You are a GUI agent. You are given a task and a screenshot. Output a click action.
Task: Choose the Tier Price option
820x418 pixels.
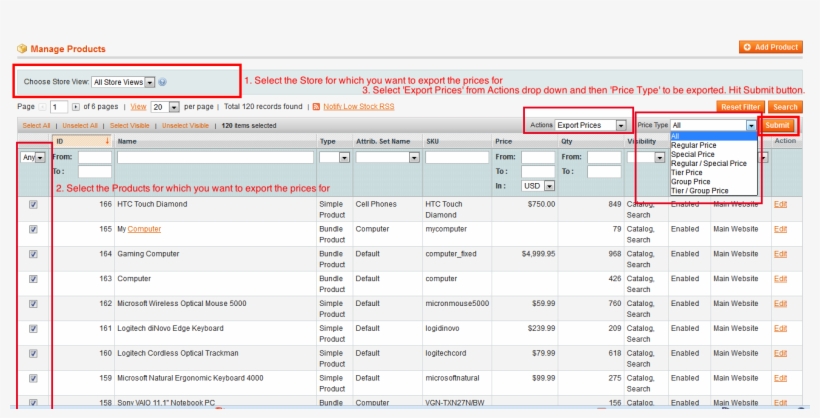tap(714, 173)
